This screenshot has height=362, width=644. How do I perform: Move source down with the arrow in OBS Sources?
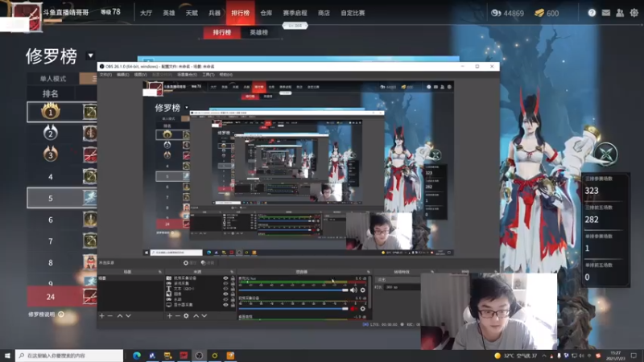coord(204,315)
